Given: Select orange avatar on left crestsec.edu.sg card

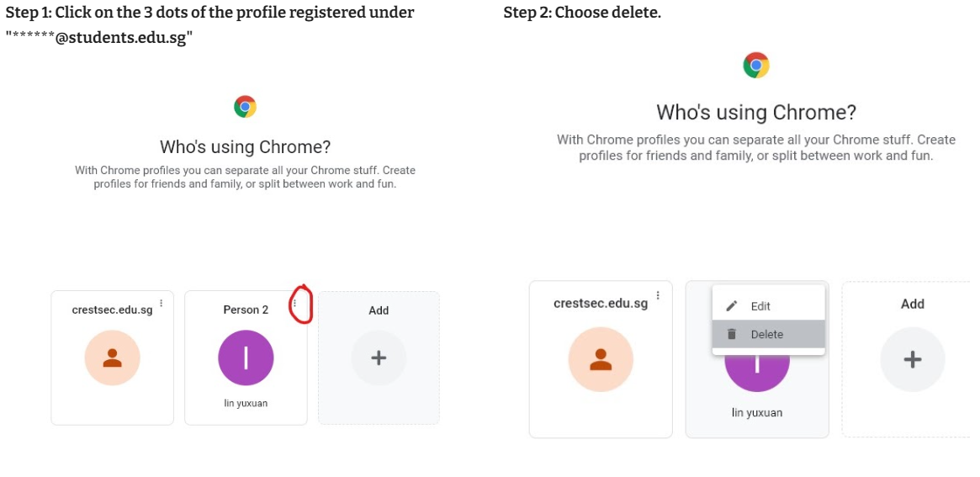Looking at the screenshot, I should pos(113,358).
